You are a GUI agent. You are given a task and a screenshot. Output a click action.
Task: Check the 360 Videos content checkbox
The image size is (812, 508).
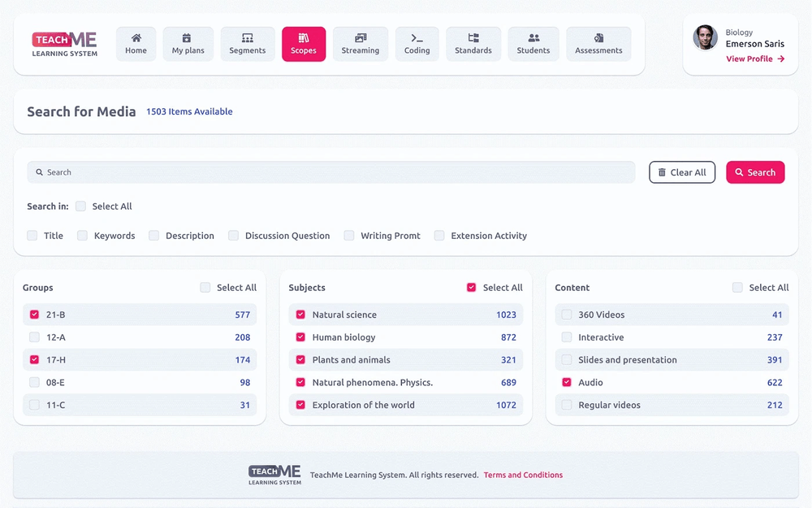(x=567, y=315)
